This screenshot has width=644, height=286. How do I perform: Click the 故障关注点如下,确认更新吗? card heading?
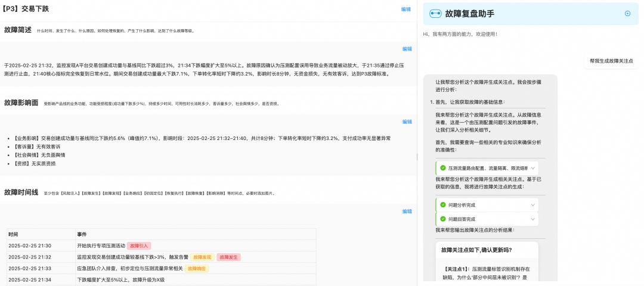tap(476, 250)
